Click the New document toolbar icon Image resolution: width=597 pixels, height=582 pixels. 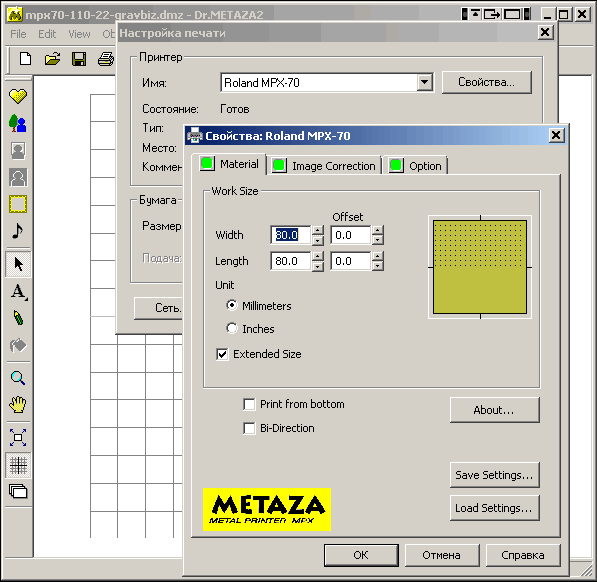(x=26, y=59)
